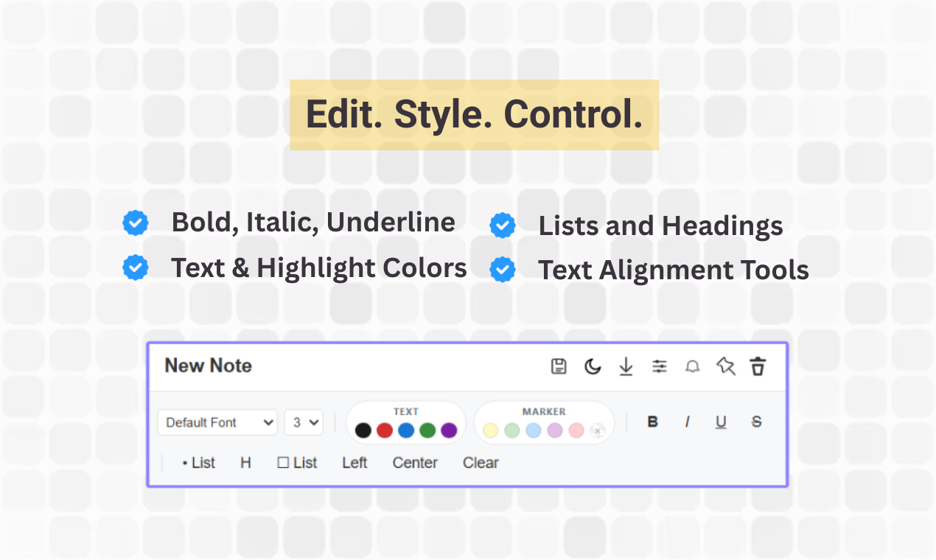Delete the note with the trash icon

[758, 366]
